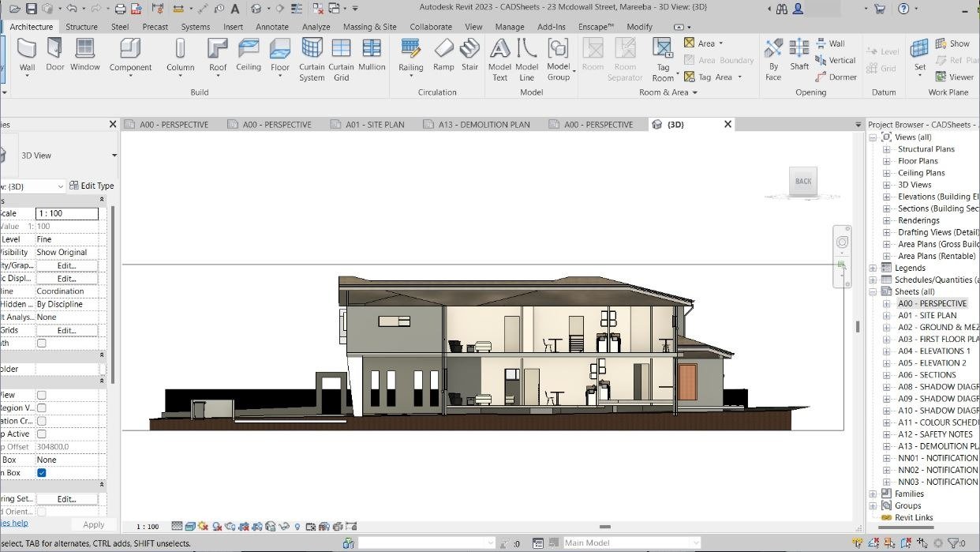Open the Annotate ribbon tab
980x552 pixels.
click(272, 26)
